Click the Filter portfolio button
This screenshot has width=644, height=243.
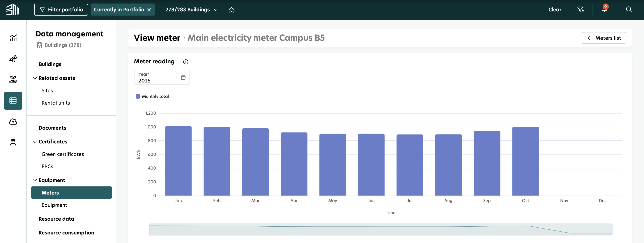coord(61,9)
